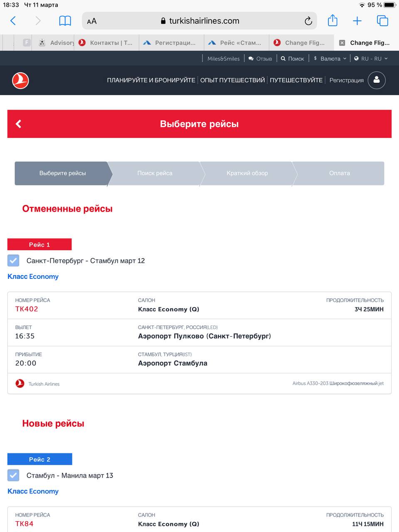The image size is (399, 532).
Task: Select the Выберите рейсы progress step
Action: point(62,173)
